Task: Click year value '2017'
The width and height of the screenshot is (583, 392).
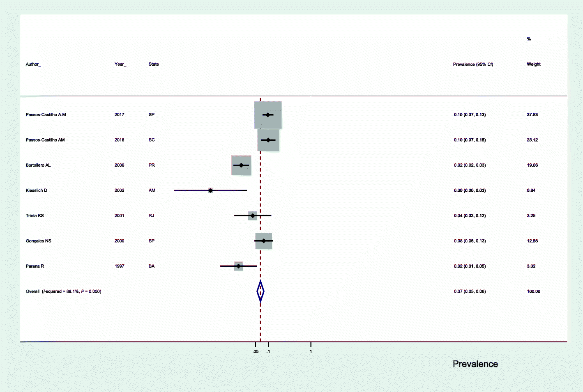Action: click(x=119, y=115)
